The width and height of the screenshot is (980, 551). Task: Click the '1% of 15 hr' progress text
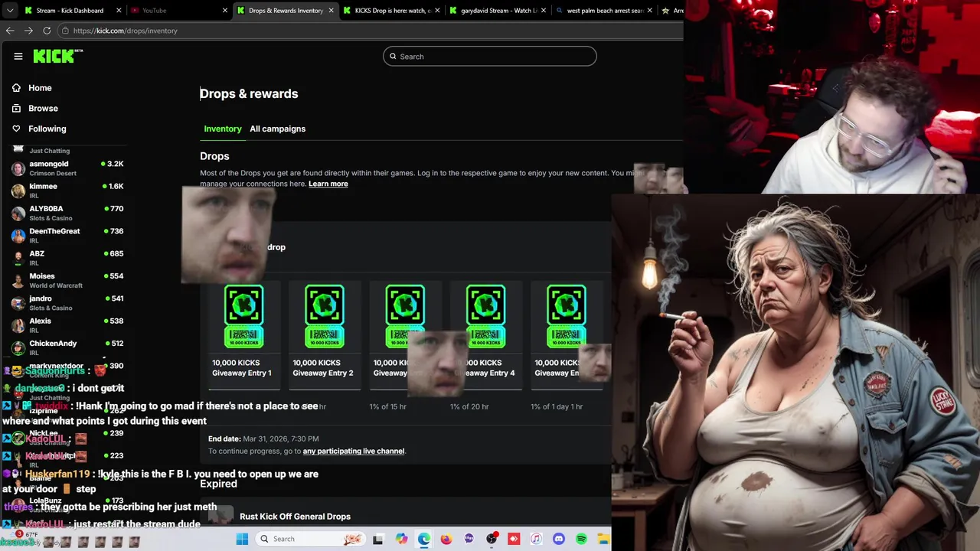388,406
